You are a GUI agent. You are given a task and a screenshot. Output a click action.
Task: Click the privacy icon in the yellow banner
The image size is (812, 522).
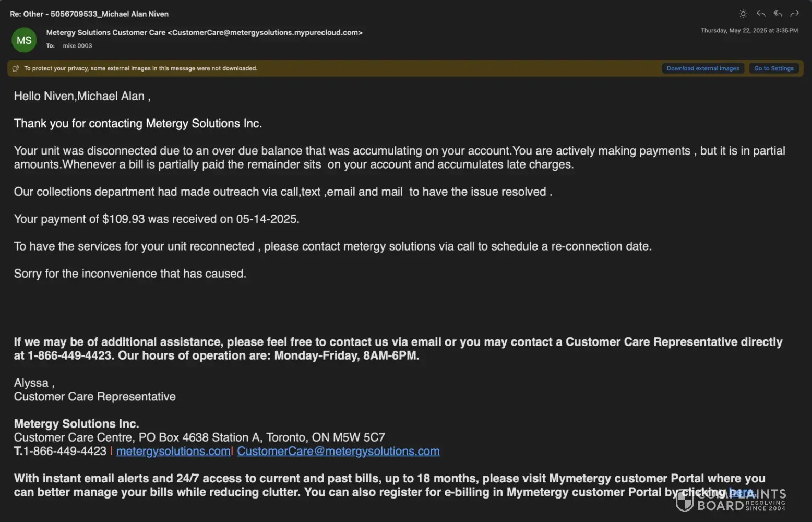coord(16,68)
